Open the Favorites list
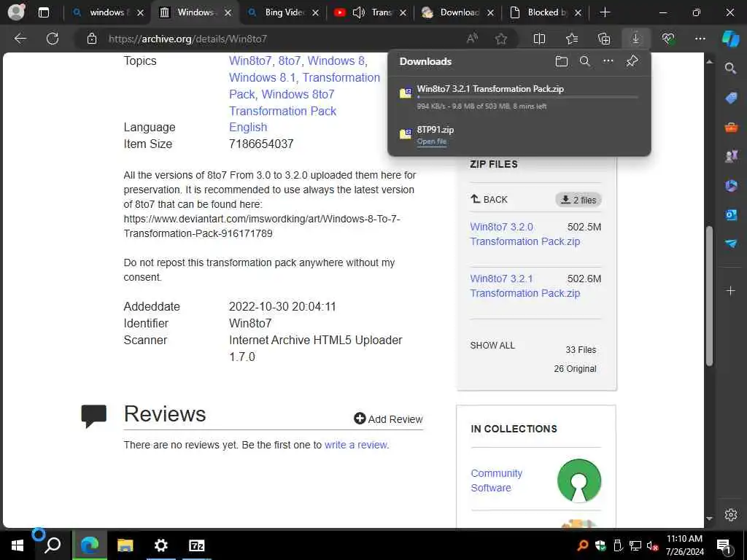747x560 pixels. 572,39
